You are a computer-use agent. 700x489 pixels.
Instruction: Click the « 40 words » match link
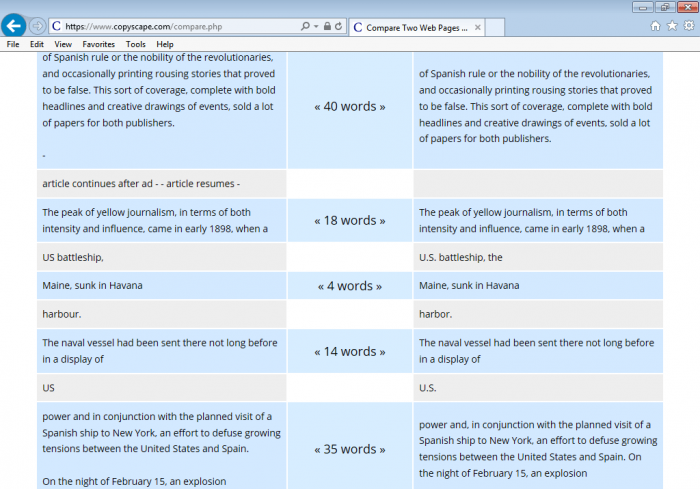(350, 106)
